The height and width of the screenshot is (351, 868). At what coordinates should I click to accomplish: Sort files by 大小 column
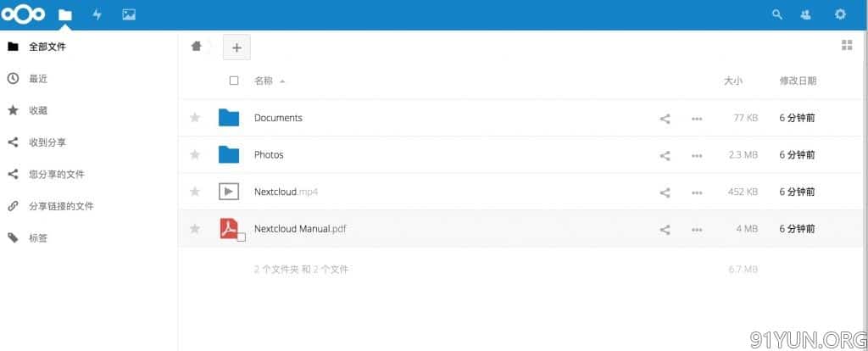[x=733, y=81]
